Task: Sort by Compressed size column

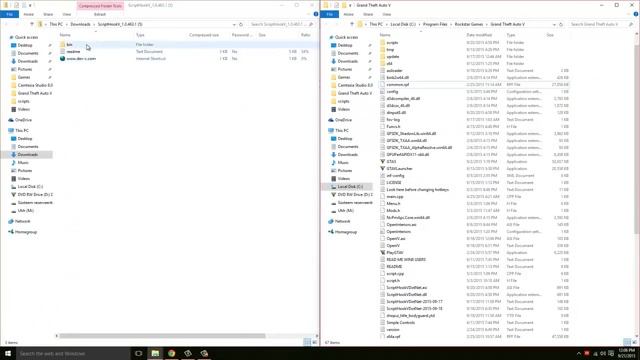Action: [204, 35]
